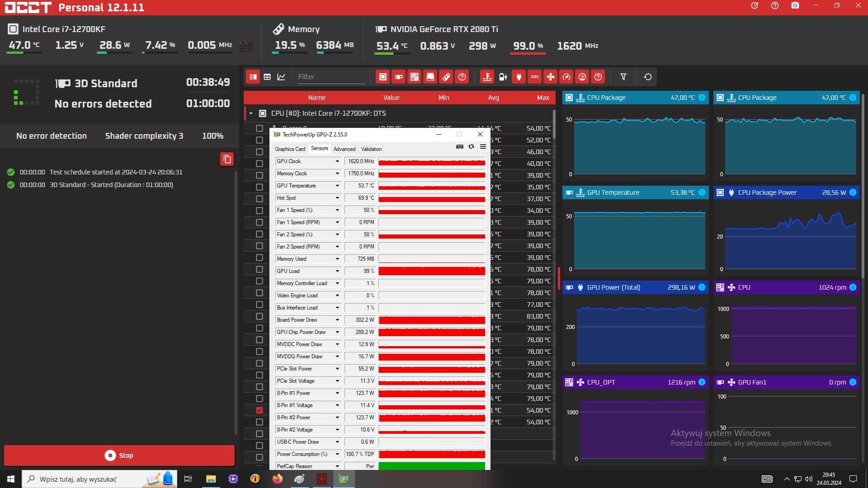Click Shader complexity 3 setting
This screenshot has height=488, width=868.
point(144,136)
